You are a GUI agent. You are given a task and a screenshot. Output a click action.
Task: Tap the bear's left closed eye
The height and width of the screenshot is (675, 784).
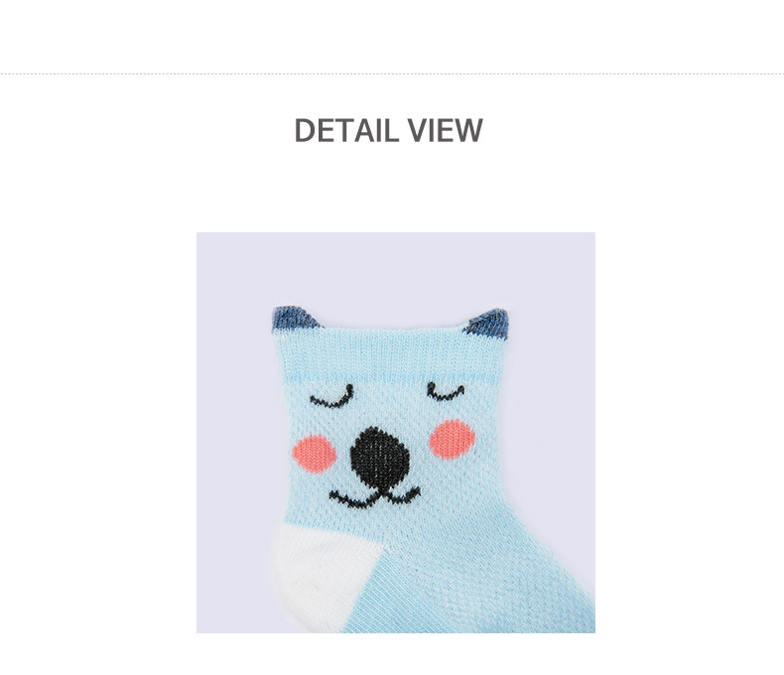pyautogui.click(x=331, y=396)
